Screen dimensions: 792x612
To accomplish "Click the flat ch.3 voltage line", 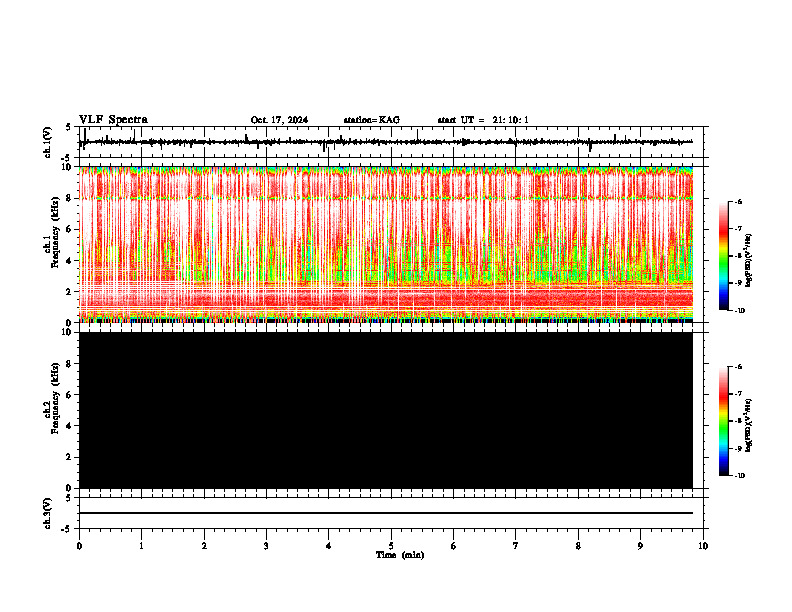I will [386, 513].
